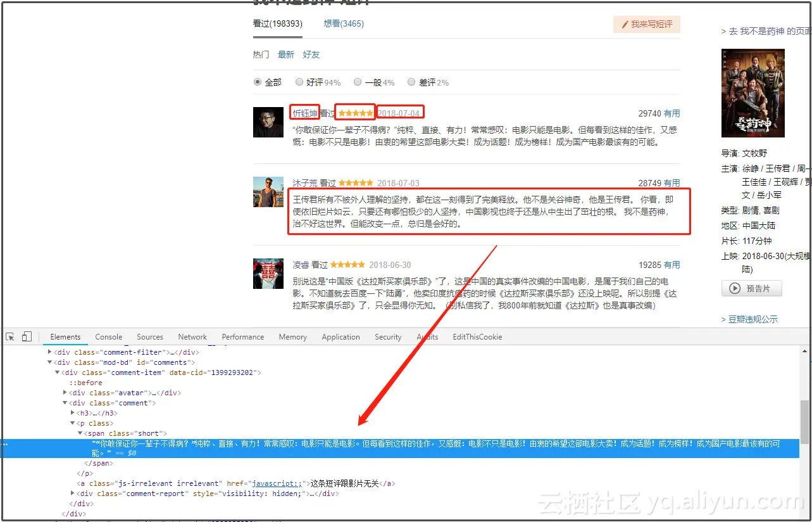Screen dimensions: 812x522
Task: Collapse the comment-item div node
Action: (58, 372)
